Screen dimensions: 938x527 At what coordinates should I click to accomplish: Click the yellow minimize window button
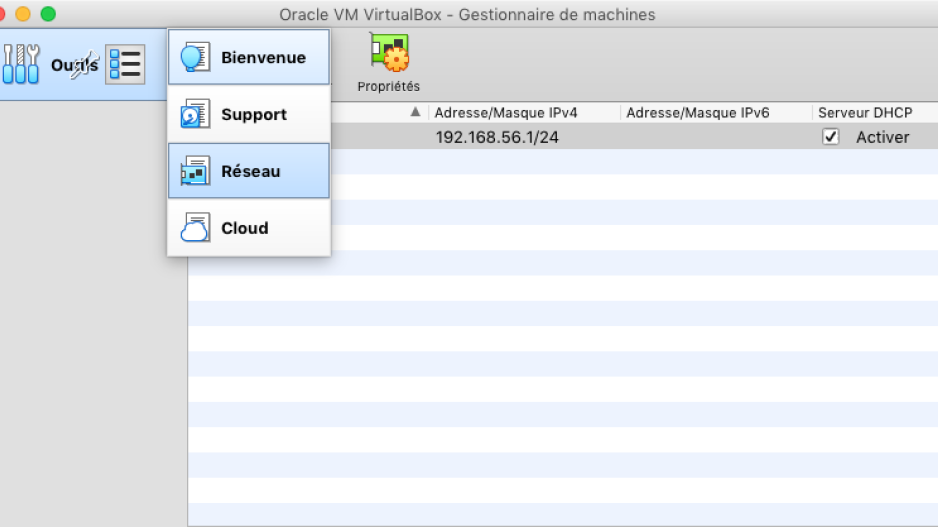(x=23, y=14)
